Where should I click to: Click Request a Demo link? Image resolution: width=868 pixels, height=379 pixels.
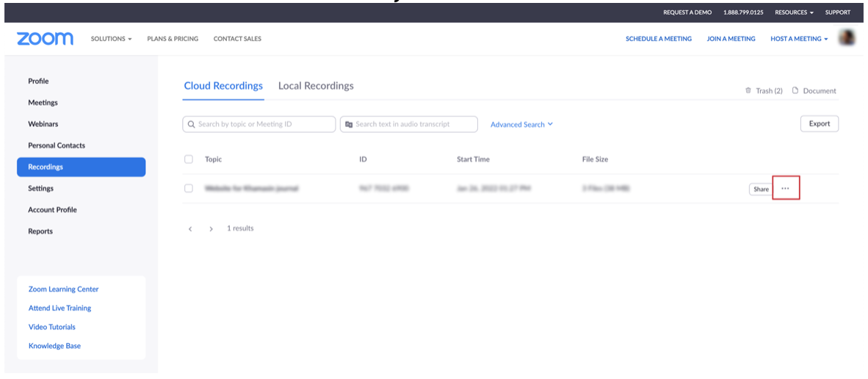tap(687, 12)
